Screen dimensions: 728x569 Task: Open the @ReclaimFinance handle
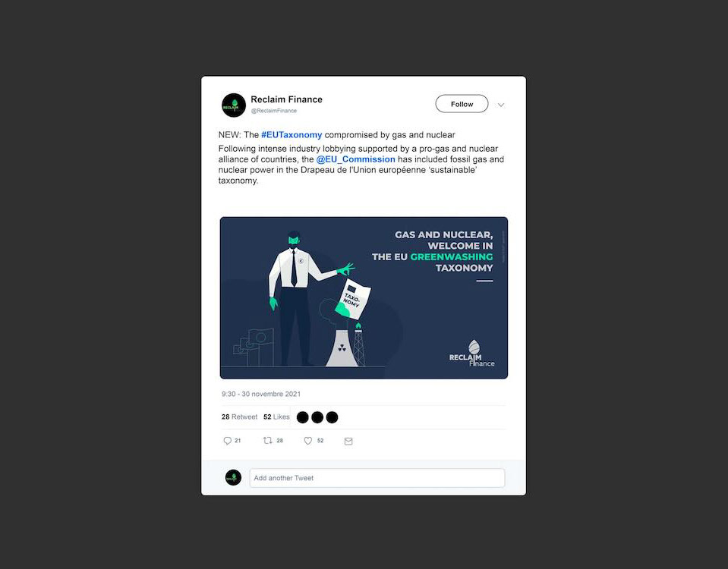274,111
